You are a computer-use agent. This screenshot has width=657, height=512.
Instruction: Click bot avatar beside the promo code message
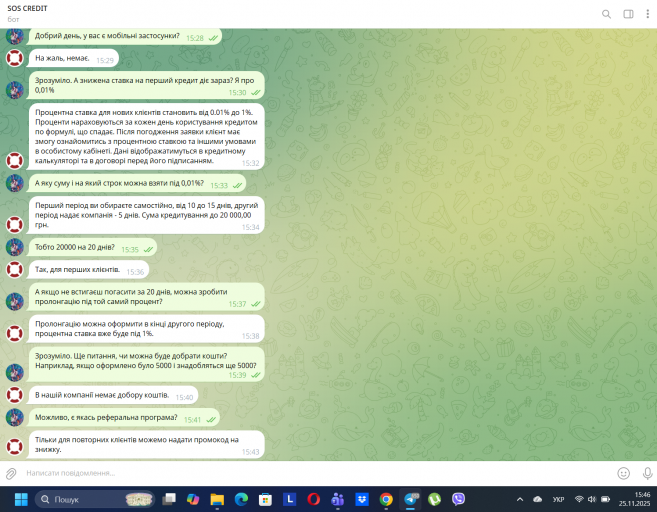(x=15, y=447)
